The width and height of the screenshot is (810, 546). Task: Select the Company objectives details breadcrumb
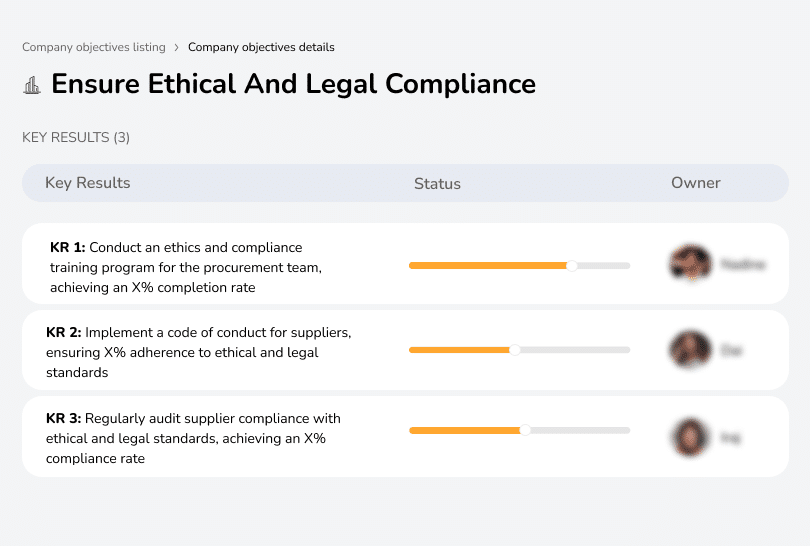tap(261, 47)
